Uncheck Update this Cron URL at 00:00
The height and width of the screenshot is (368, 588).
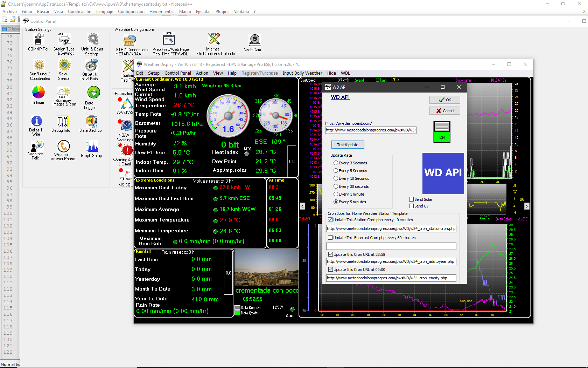(330, 270)
